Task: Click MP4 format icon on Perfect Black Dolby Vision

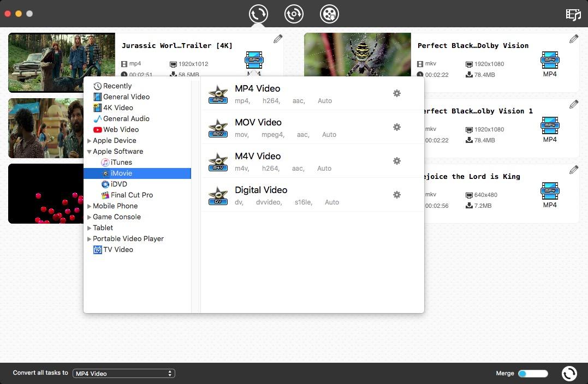Action: click(x=550, y=61)
